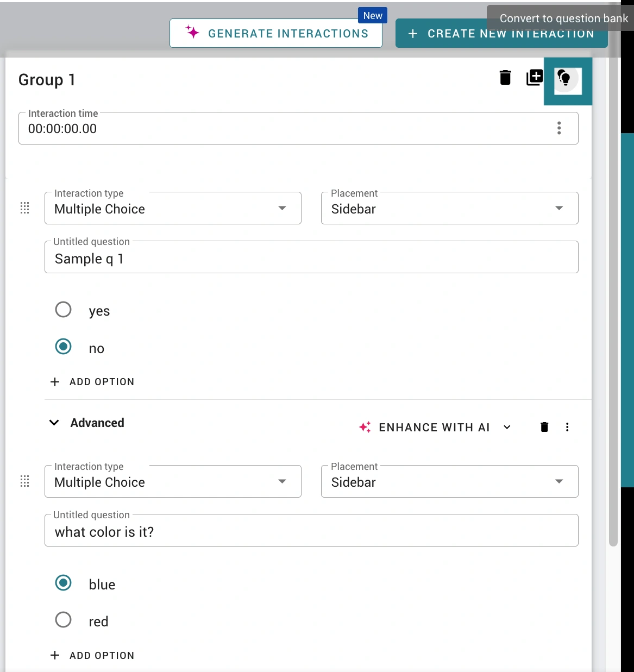Expand the Enhance with AI chevron menu

click(x=507, y=427)
